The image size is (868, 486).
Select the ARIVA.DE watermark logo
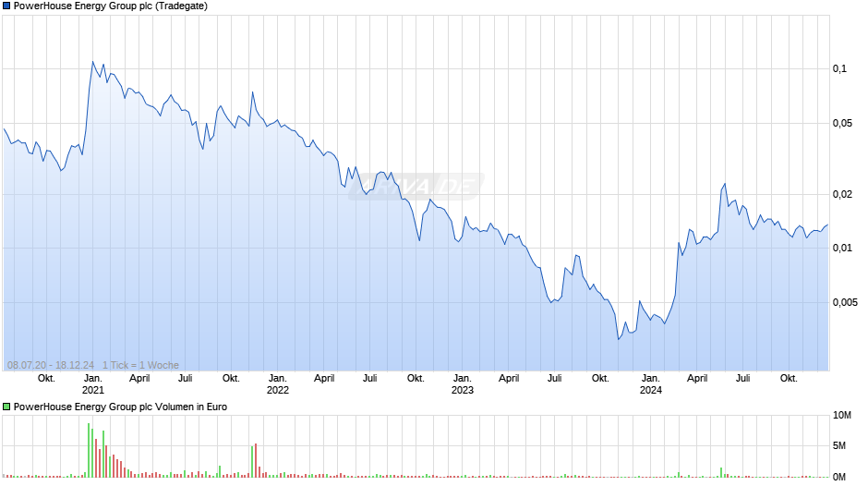click(x=416, y=187)
